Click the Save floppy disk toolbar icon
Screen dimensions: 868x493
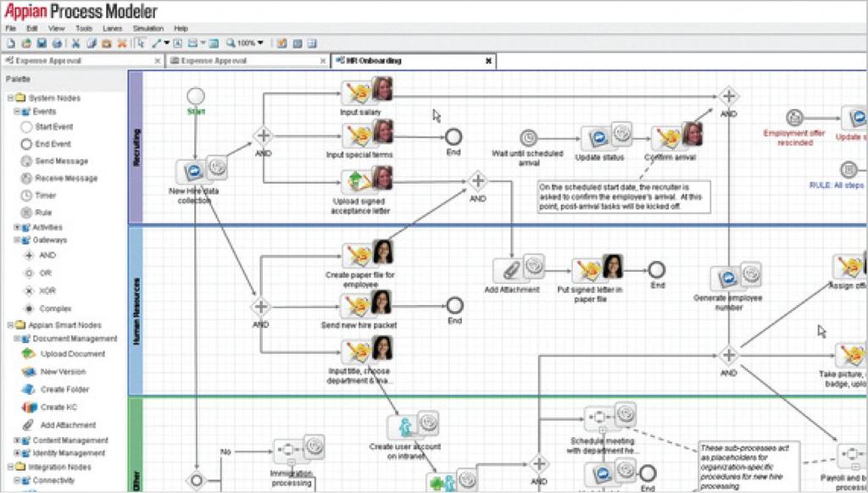(42, 43)
